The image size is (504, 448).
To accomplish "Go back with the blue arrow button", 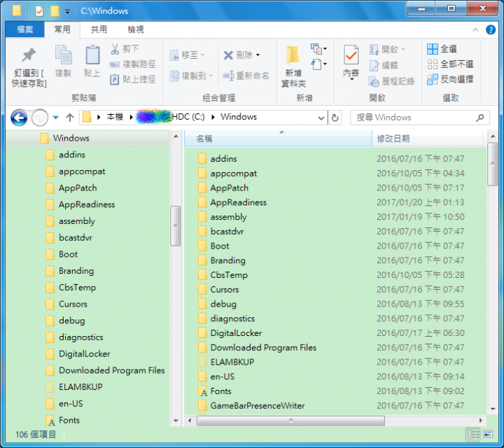I will [x=19, y=118].
